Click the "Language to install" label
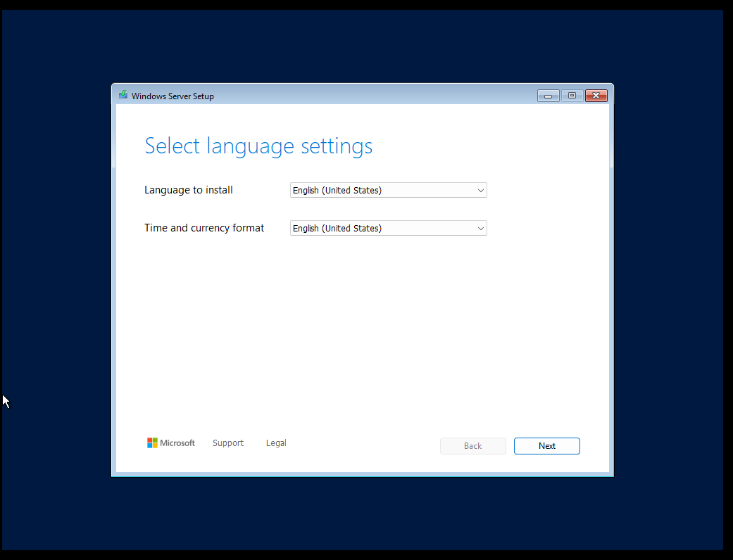 (188, 190)
